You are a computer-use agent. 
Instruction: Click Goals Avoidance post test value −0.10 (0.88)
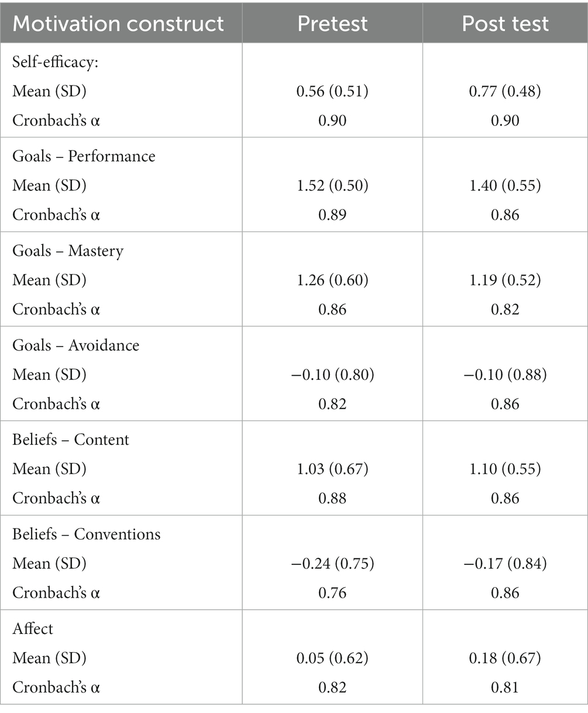[505, 375]
